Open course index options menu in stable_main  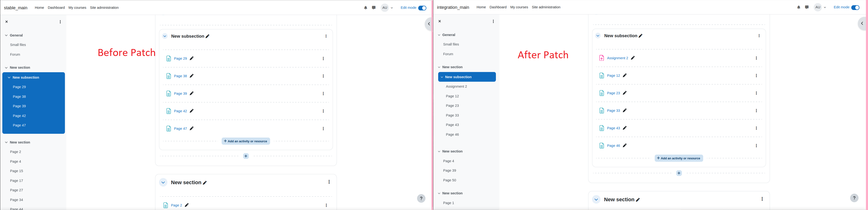coord(60,22)
